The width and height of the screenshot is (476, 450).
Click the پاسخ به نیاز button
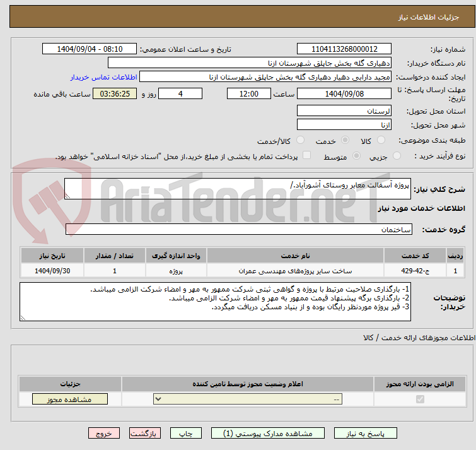(366, 434)
